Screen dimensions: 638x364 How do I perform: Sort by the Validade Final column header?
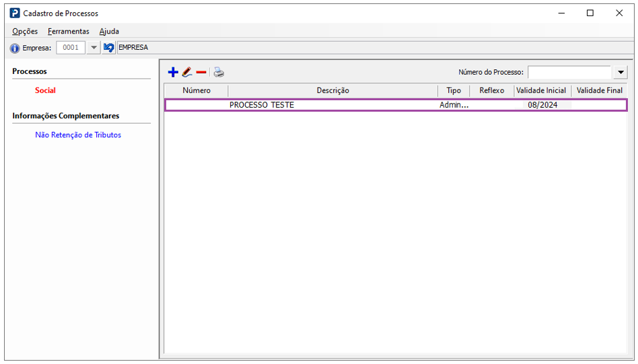pyautogui.click(x=600, y=91)
